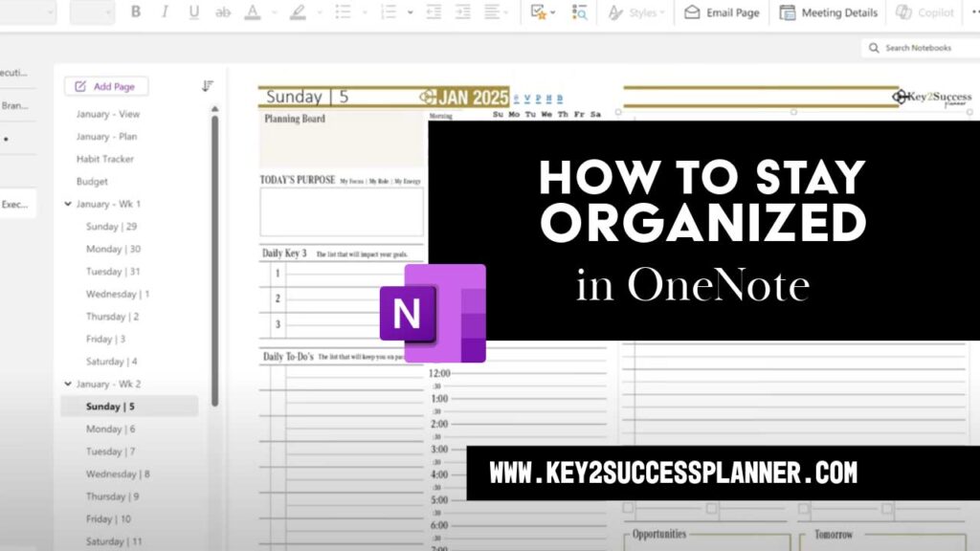Apply italic formatting
Image resolution: width=980 pixels, height=551 pixels.
pos(165,12)
